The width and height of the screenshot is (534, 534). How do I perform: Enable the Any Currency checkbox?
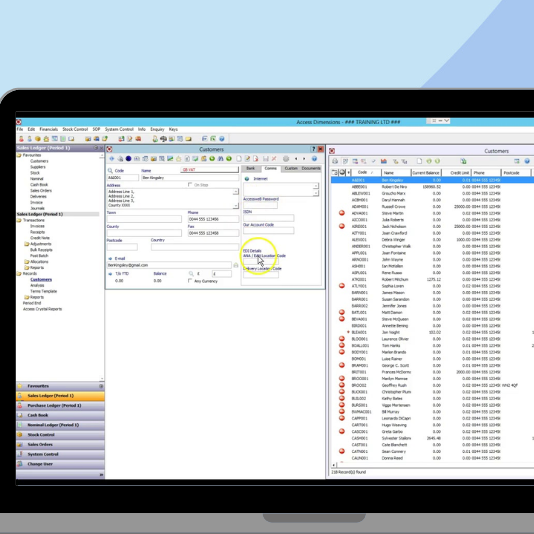tap(190, 281)
